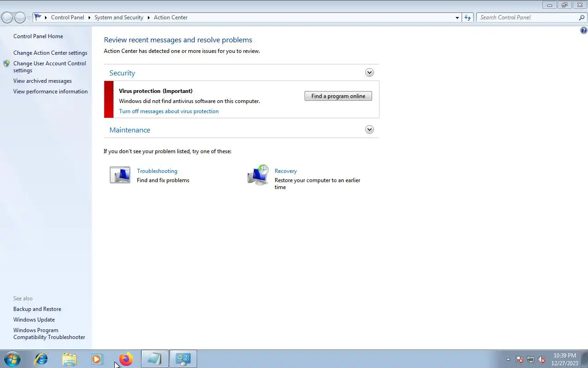Turn off messages about virus protection
Screen dimensions: 588x368
click(169, 111)
